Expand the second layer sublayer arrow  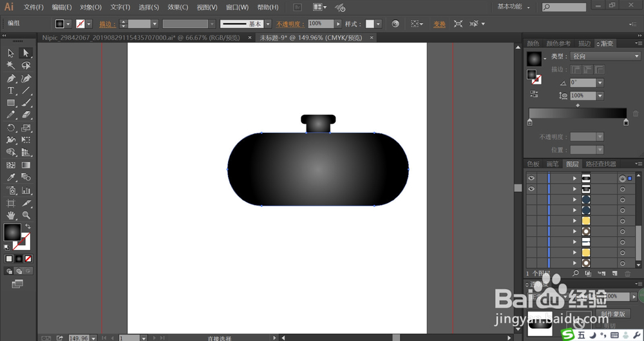click(574, 190)
